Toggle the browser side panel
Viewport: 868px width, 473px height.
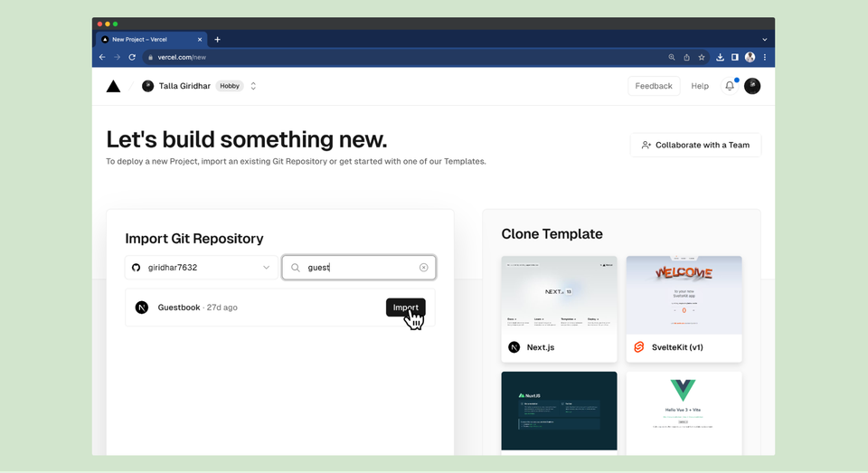point(734,57)
